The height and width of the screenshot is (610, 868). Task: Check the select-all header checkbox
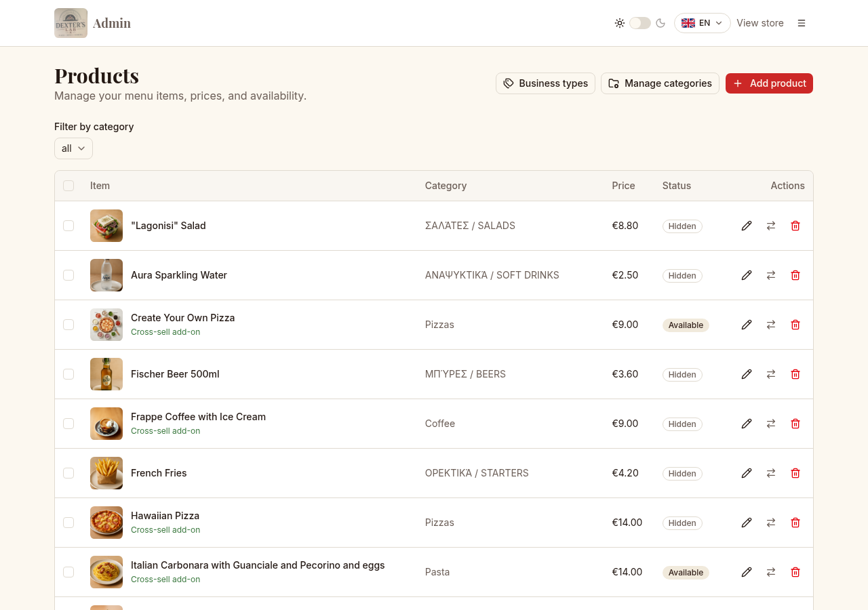[x=68, y=186]
